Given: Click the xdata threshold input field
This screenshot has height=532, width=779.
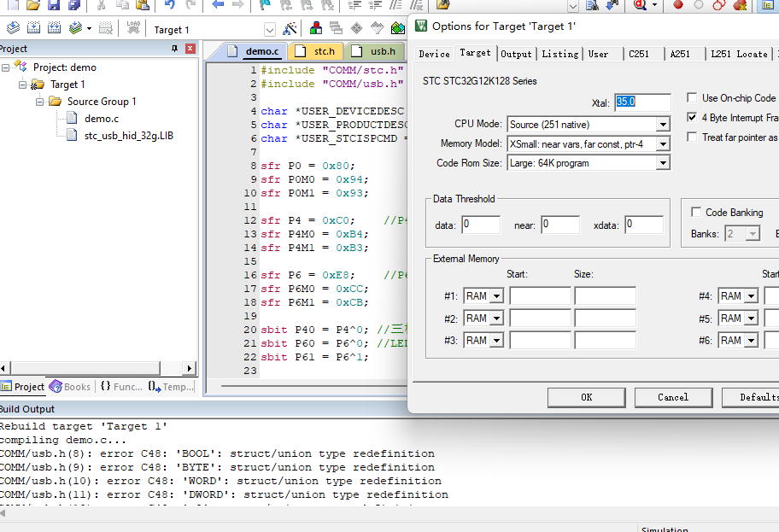Looking at the screenshot, I should coord(644,225).
